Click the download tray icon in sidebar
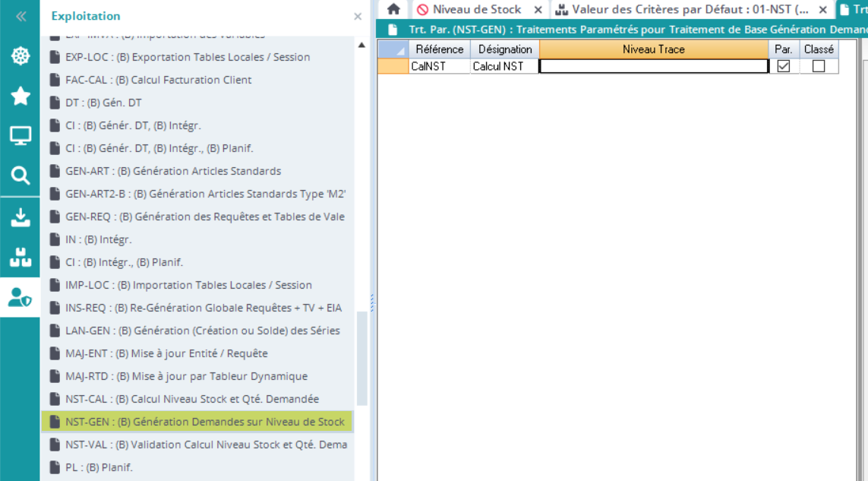Image resolution: width=868 pixels, height=481 pixels. pos(21,217)
